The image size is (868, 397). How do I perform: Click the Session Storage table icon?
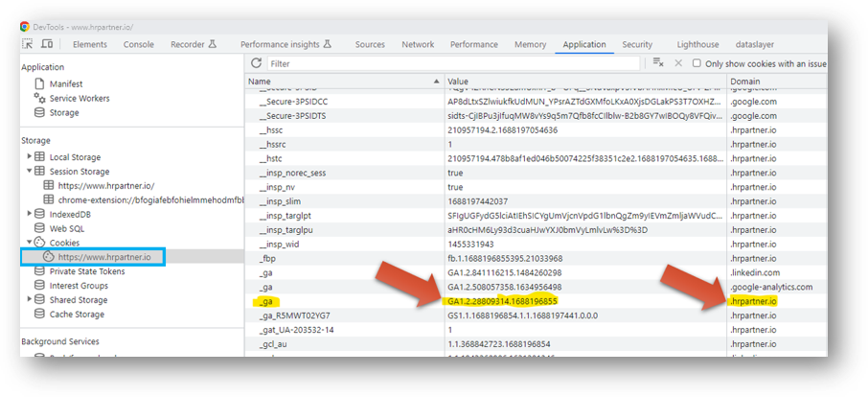pyautogui.click(x=39, y=172)
